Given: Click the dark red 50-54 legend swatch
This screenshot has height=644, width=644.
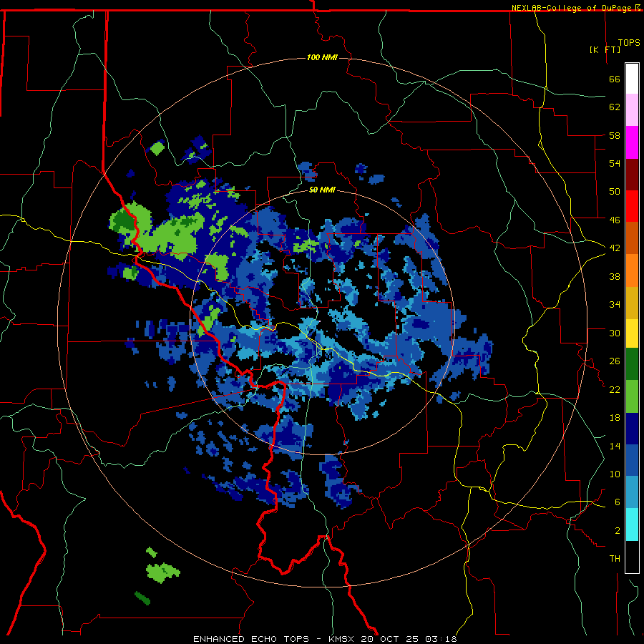Looking at the screenshot, I should (x=632, y=175).
